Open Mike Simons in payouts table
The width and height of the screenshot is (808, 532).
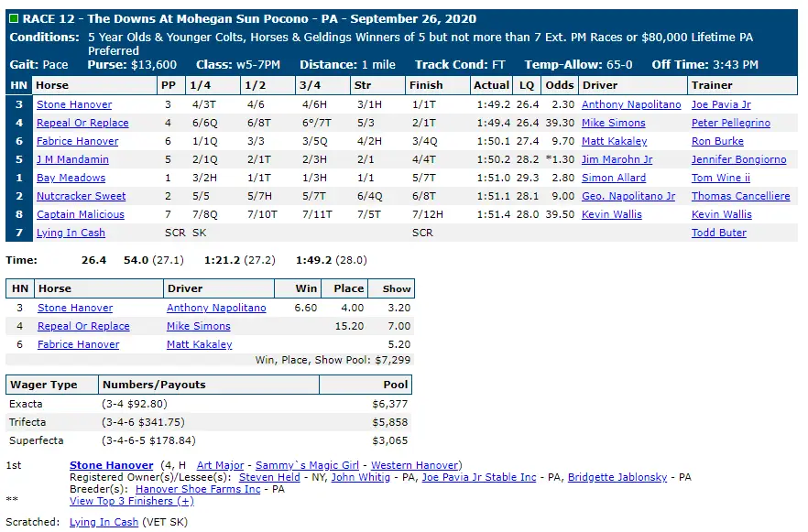(199, 327)
